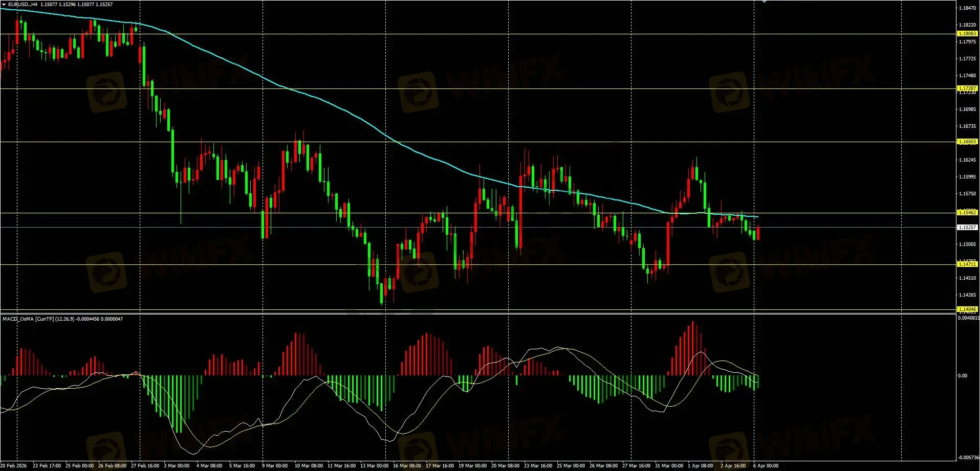This screenshot has width=980, height=471.
Task: Click the 1.17975 price scale value
Action: pyautogui.click(x=967, y=42)
